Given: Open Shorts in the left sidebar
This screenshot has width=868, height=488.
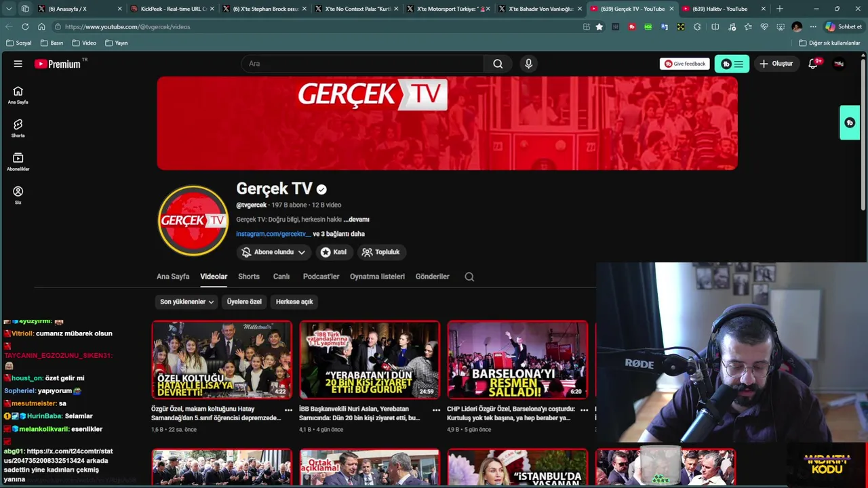Looking at the screenshot, I should (x=18, y=128).
